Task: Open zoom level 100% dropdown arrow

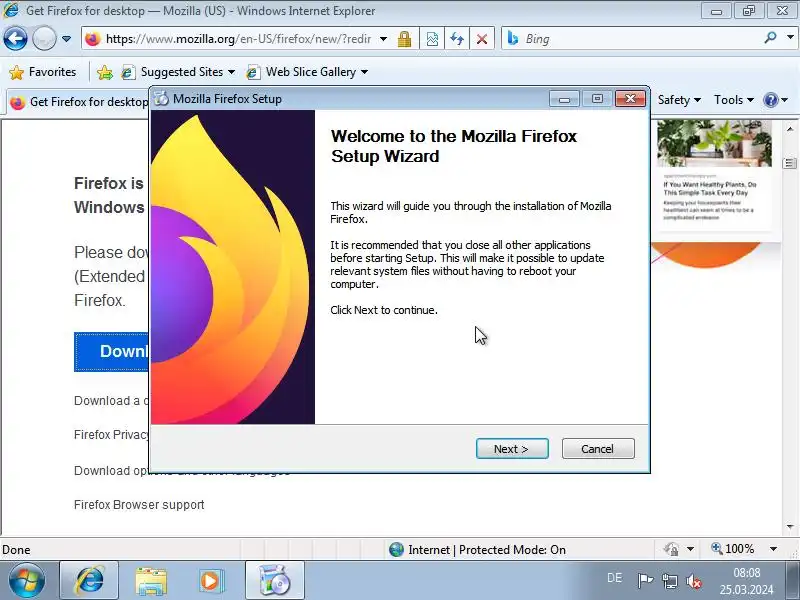Action: 773,549
